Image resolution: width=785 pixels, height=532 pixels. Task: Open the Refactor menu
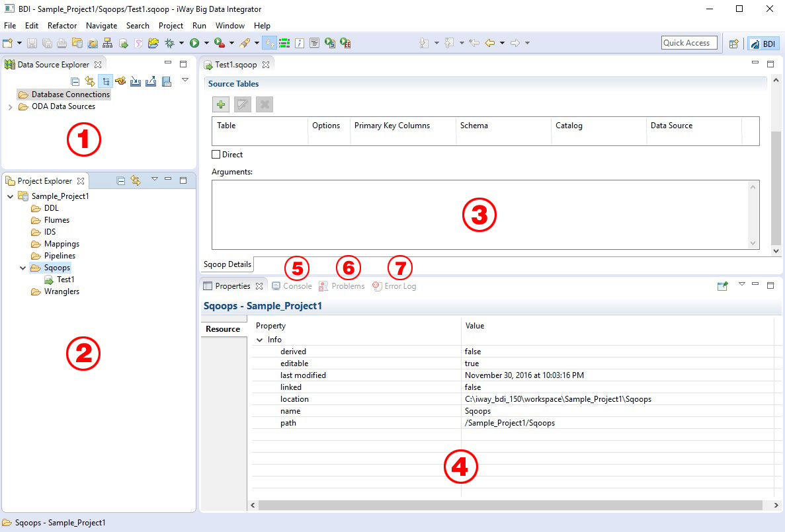tap(62, 26)
